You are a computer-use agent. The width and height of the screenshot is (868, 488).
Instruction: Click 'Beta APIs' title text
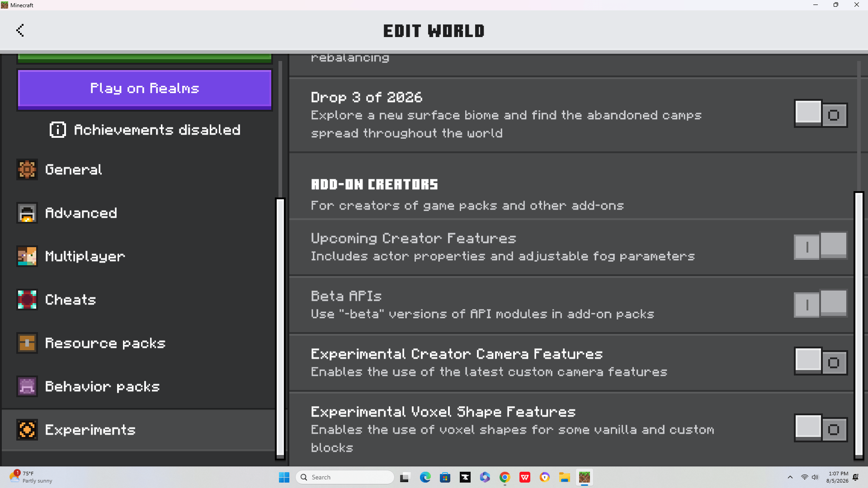[x=346, y=296]
